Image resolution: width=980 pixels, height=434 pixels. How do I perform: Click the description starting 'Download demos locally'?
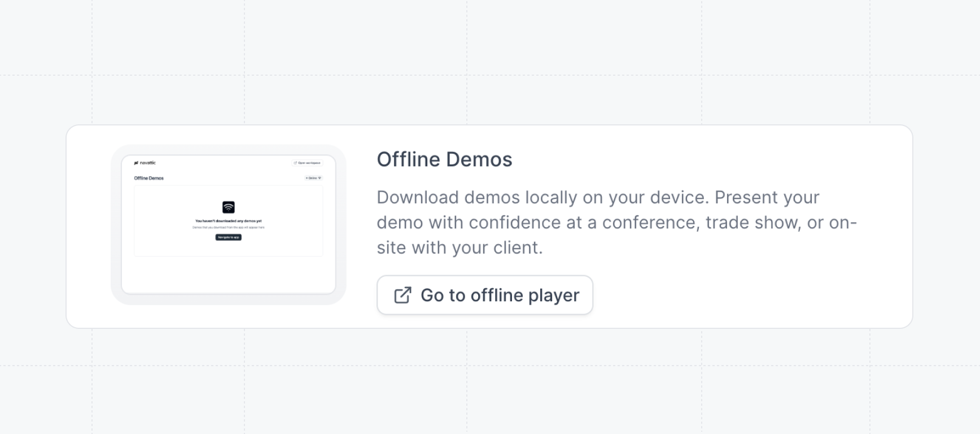coord(617,223)
